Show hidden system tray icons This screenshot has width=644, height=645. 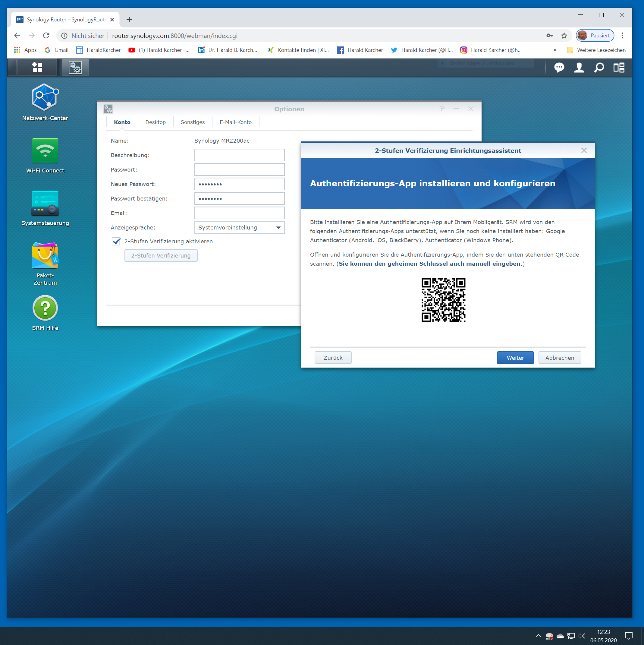coord(538,636)
